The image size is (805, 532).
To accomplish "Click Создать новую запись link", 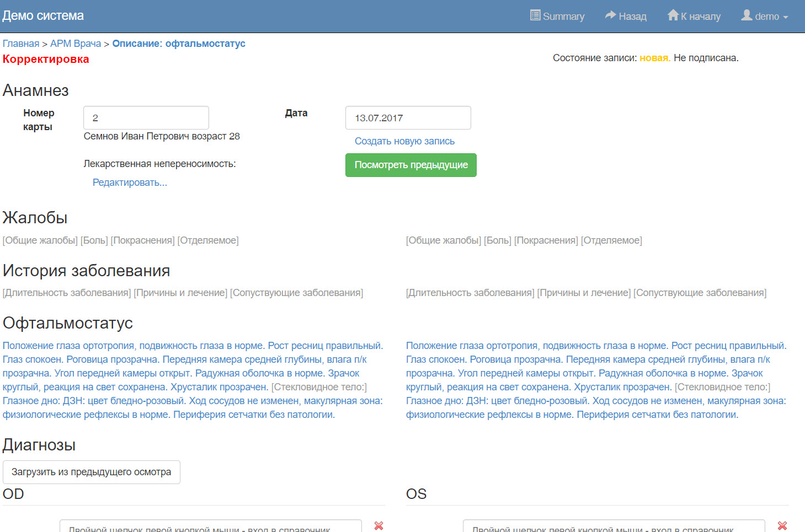I will tap(404, 141).
